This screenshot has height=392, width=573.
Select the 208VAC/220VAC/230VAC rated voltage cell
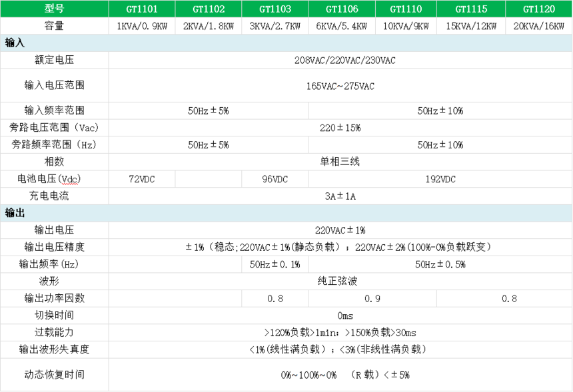(340, 60)
